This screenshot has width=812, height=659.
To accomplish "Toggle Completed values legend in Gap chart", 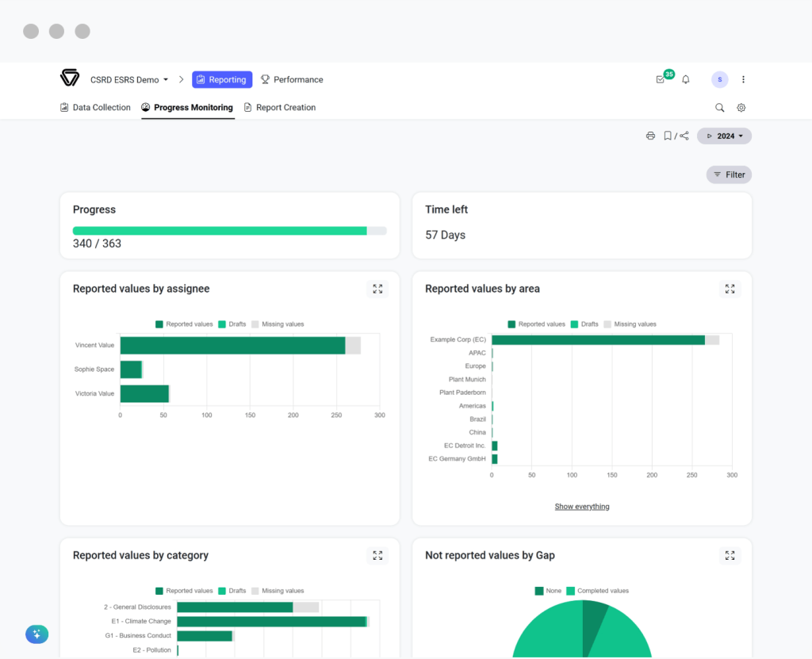I will [x=598, y=591].
